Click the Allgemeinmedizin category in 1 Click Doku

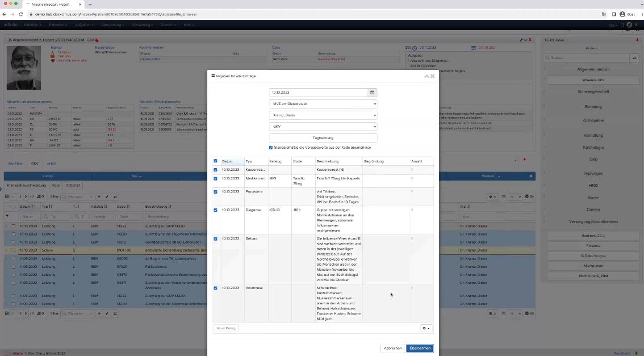[593, 69]
